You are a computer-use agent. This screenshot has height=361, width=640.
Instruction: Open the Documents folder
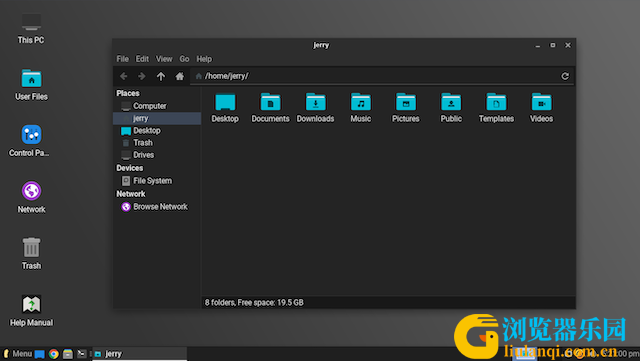pyautogui.click(x=270, y=108)
